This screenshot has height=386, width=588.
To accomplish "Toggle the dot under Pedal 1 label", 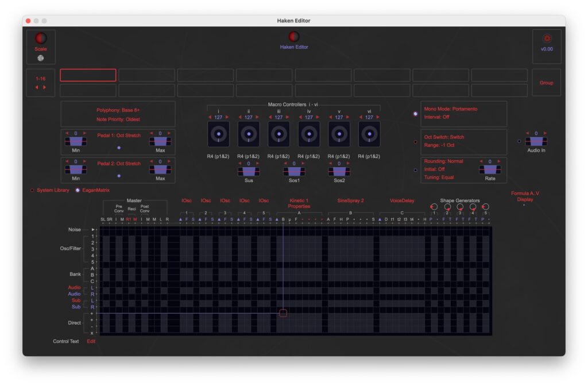I will tap(119, 148).
